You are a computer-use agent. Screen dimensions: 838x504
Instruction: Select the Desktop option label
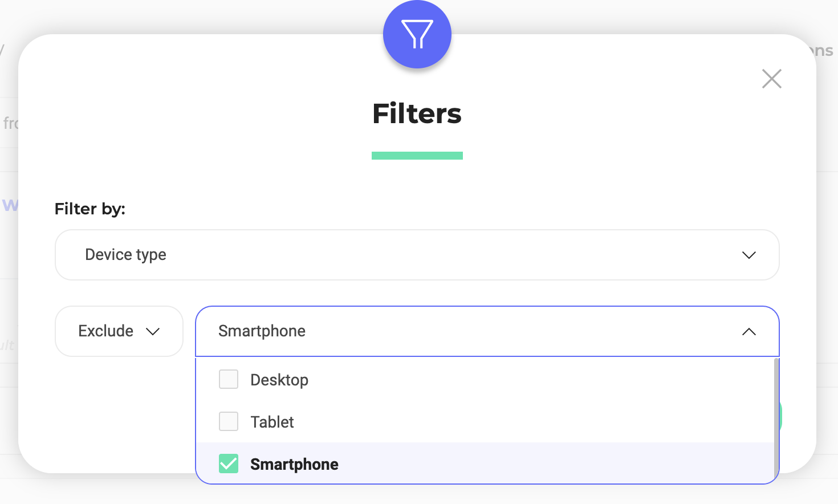coord(279,380)
